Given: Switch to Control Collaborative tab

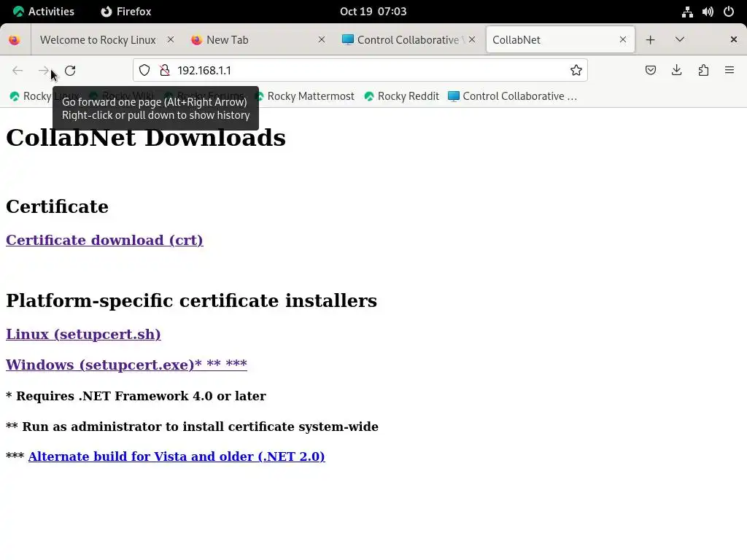Looking at the screenshot, I should pyautogui.click(x=408, y=40).
